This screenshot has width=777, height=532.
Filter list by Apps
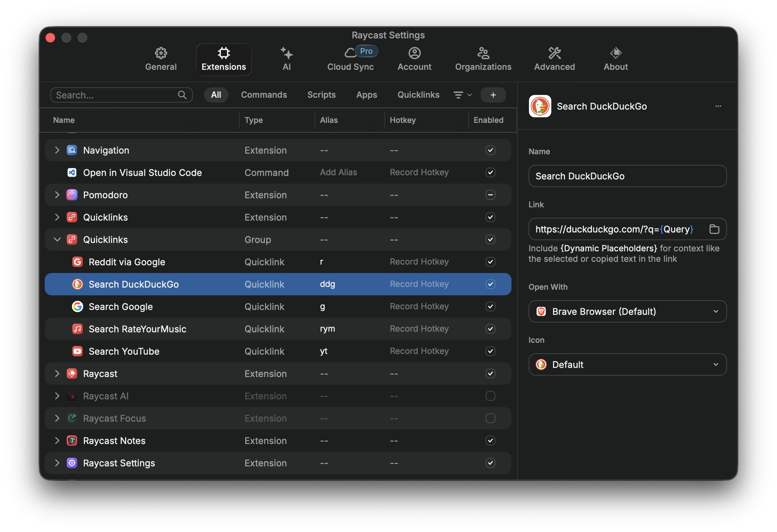pyautogui.click(x=366, y=95)
